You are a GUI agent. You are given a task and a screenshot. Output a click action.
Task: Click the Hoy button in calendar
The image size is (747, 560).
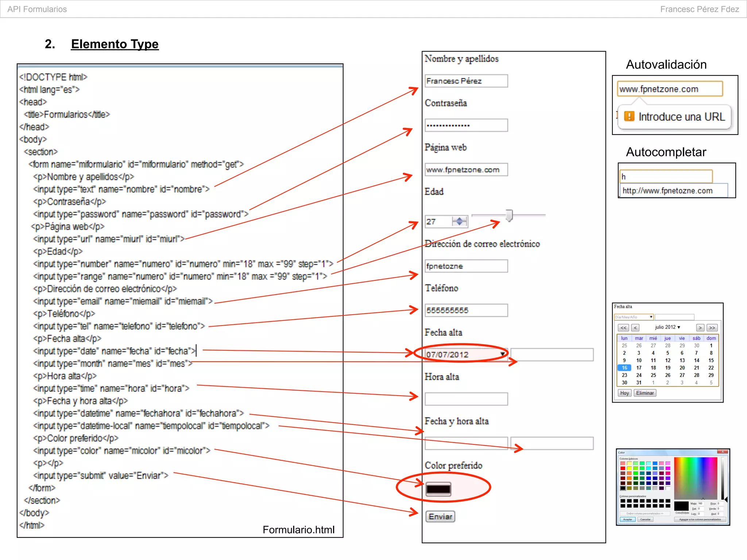click(x=624, y=393)
